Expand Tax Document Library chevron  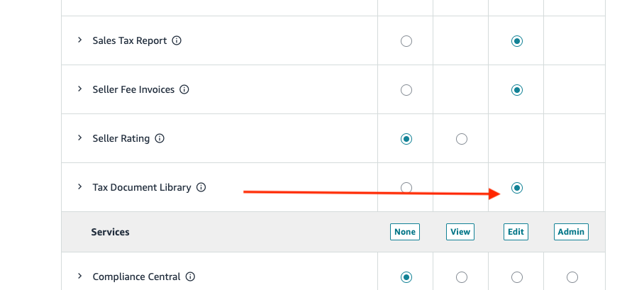pyautogui.click(x=79, y=187)
